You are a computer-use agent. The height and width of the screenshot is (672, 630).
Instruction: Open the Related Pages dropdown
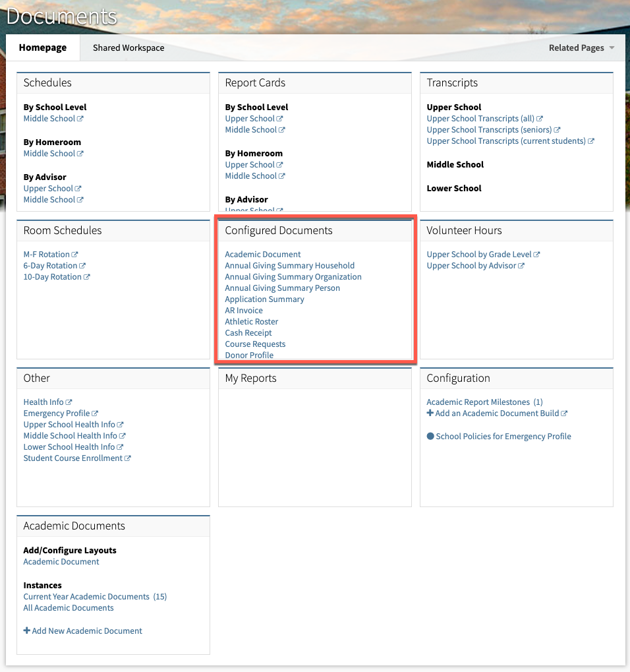[x=577, y=47]
